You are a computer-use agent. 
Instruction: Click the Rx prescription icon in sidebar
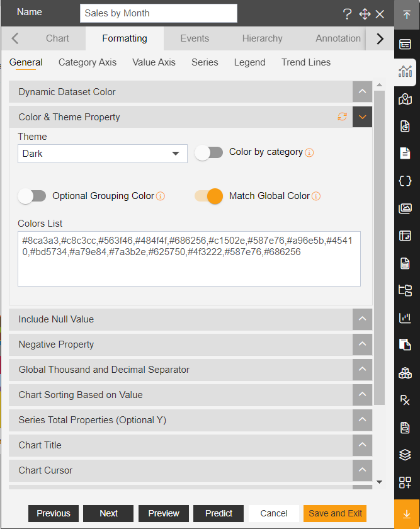click(405, 400)
